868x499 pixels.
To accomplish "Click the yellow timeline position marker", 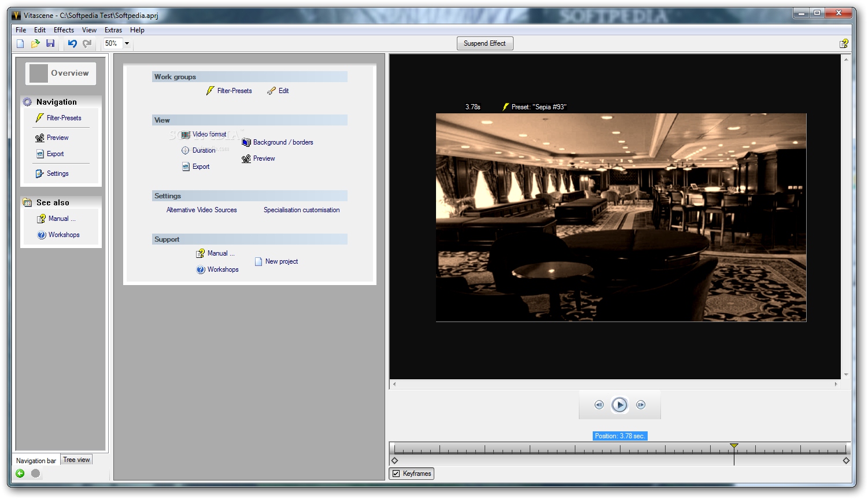I will coord(734,446).
